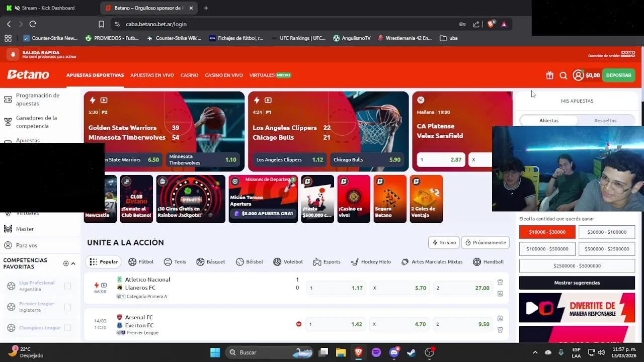Switch to the Stream - Kick Dashboard tab
Image resolution: width=644 pixels, height=362 pixels.
(48, 8)
